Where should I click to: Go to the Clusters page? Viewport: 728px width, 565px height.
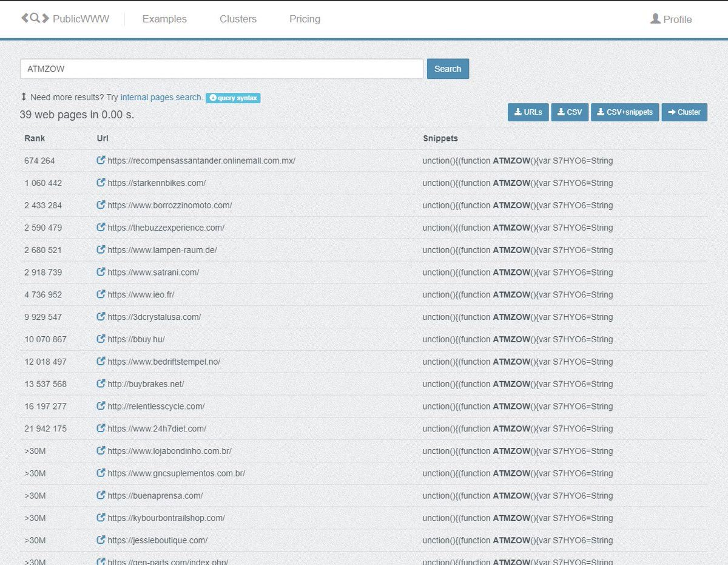[238, 19]
